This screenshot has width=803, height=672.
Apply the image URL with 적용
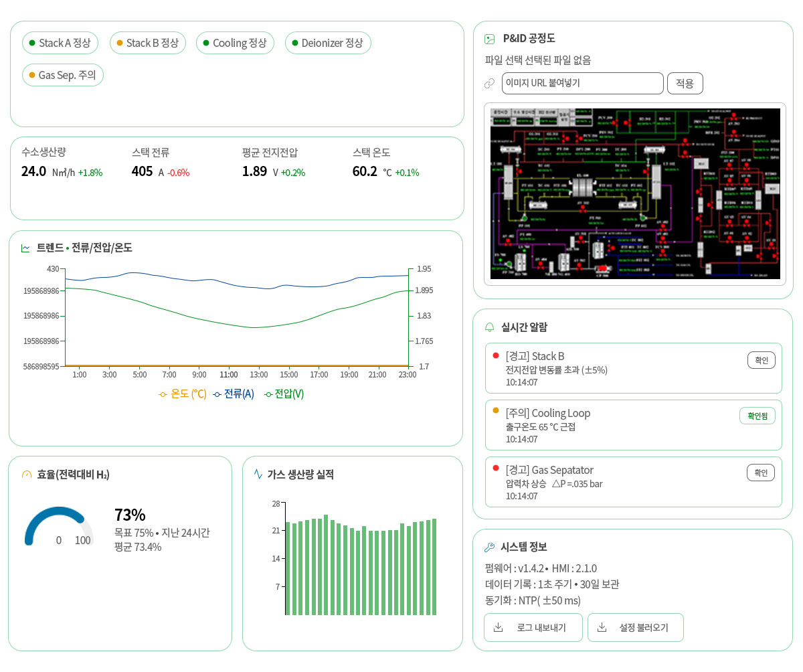[x=685, y=84]
